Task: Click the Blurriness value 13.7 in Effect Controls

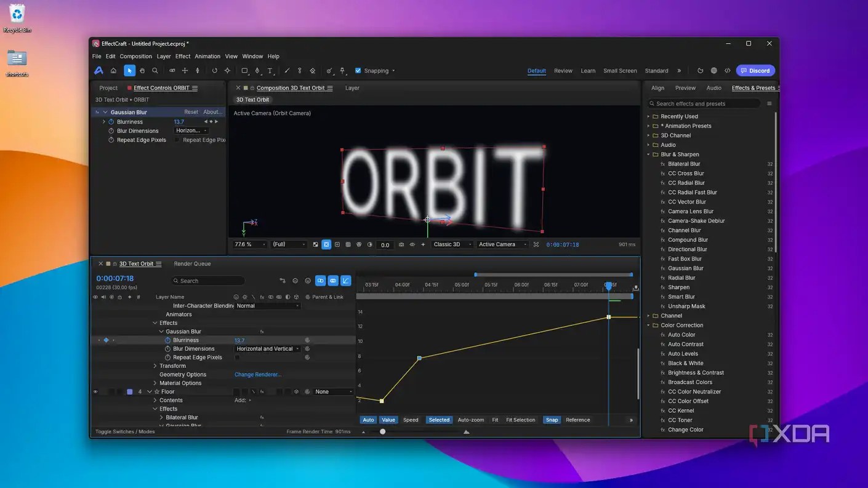Action: pyautogui.click(x=179, y=122)
